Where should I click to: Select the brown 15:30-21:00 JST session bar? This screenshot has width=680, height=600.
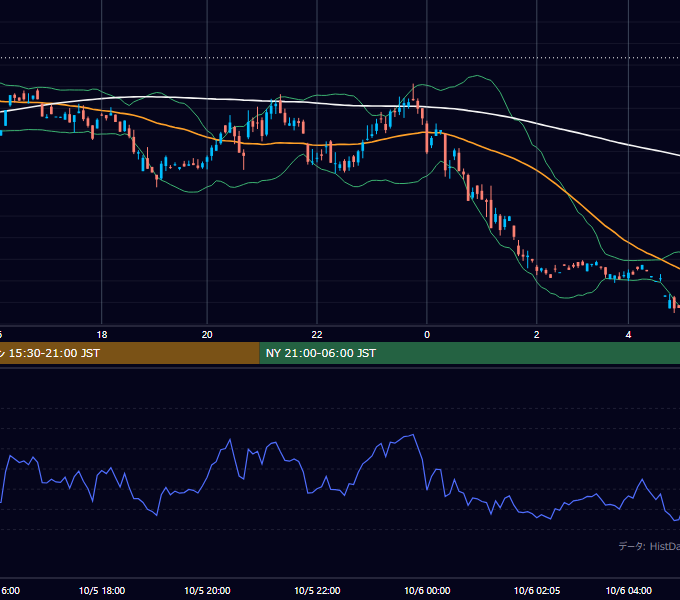point(130,353)
